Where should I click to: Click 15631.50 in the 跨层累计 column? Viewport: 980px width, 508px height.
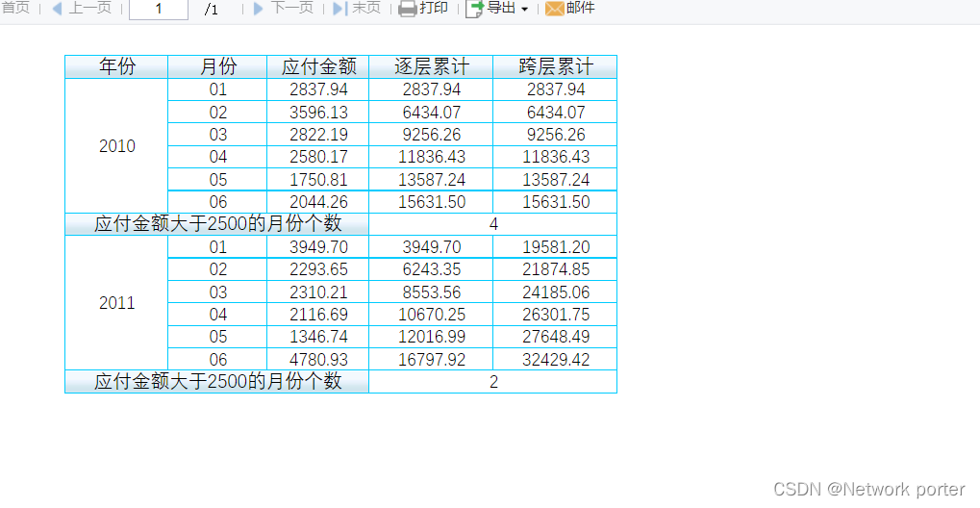[x=555, y=202]
